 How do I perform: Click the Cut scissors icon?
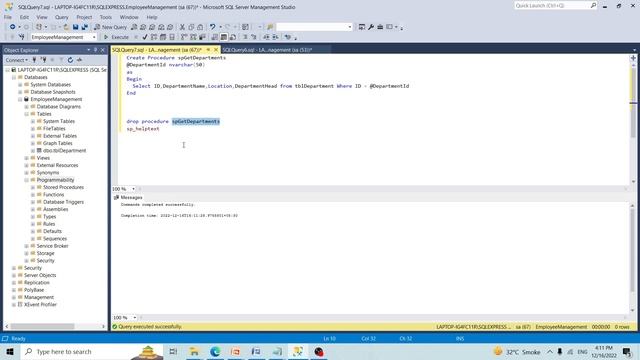(182, 27)
